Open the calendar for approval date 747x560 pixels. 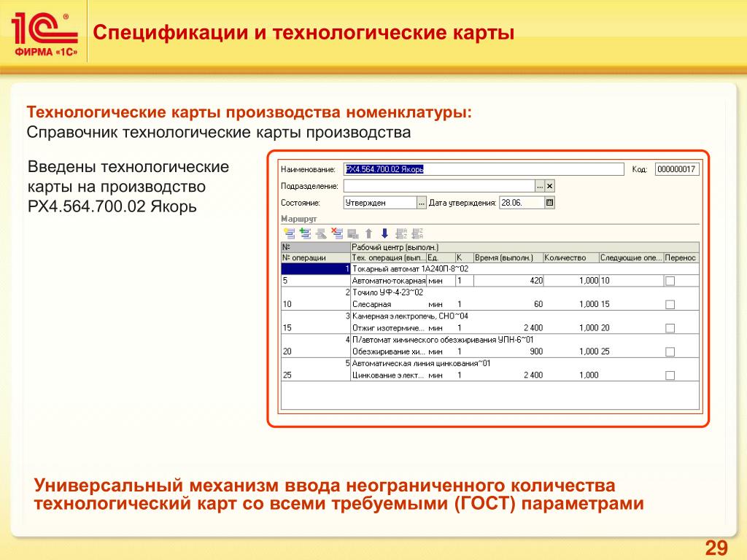(x=549, y=203)
